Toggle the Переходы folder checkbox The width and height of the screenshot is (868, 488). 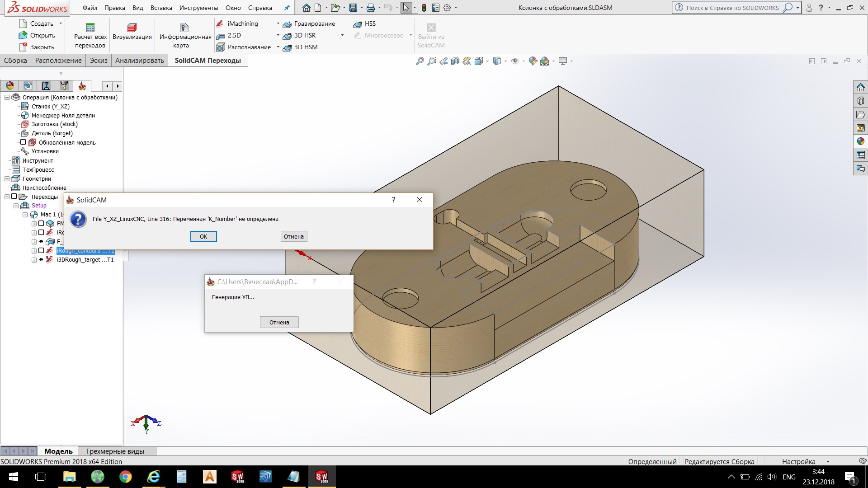(14, 197)
